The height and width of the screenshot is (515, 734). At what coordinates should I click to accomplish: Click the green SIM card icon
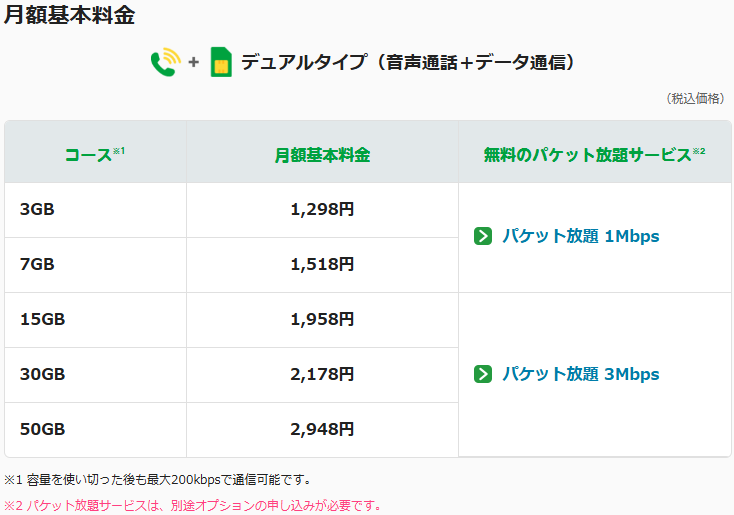point(221,62)
